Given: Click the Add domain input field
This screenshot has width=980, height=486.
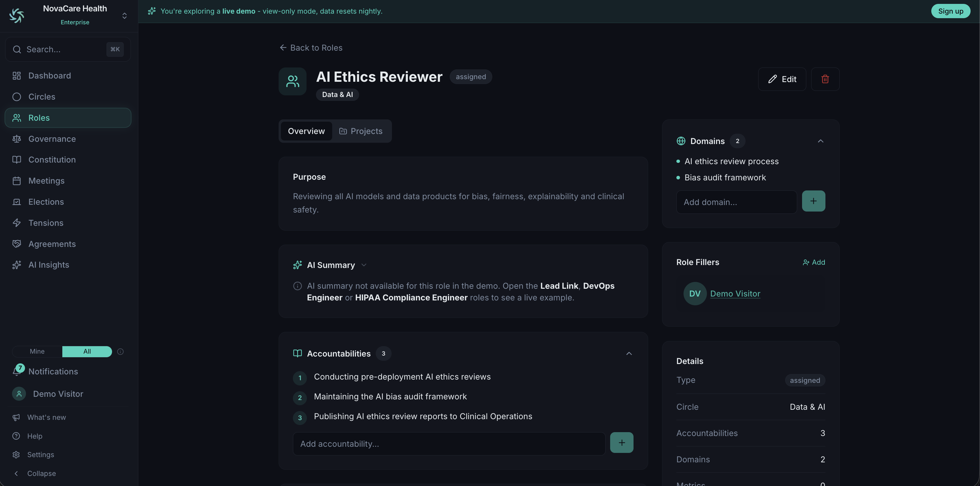Looking at the screenshot, I should (736, 202).
